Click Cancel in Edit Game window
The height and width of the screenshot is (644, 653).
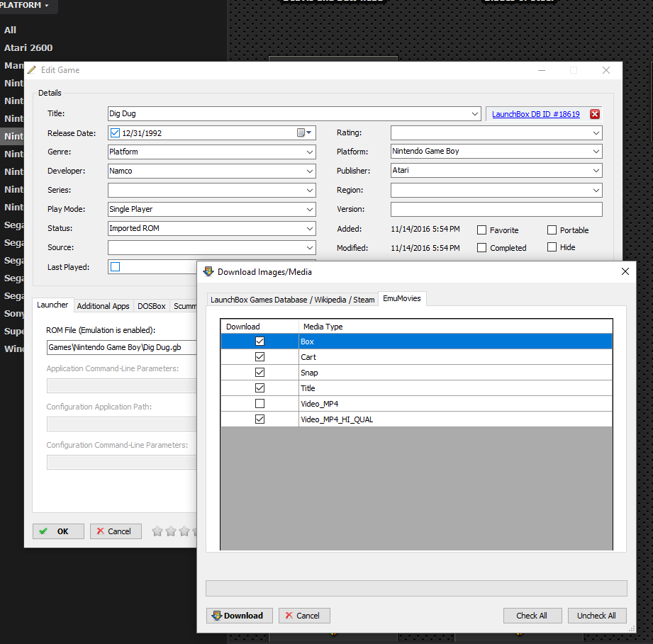coord(116,531)
